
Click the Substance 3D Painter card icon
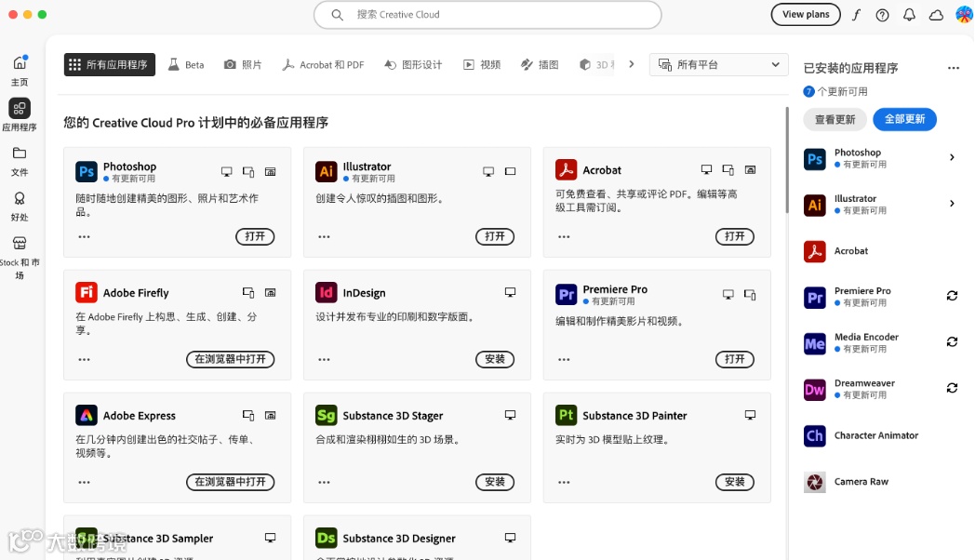pyautogui.click(x=566, y=415)
